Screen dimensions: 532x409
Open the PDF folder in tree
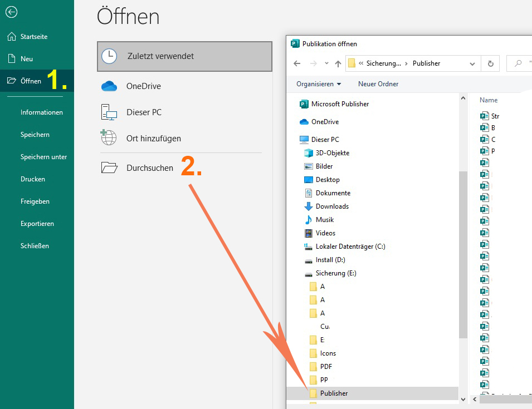click(321, 367)
